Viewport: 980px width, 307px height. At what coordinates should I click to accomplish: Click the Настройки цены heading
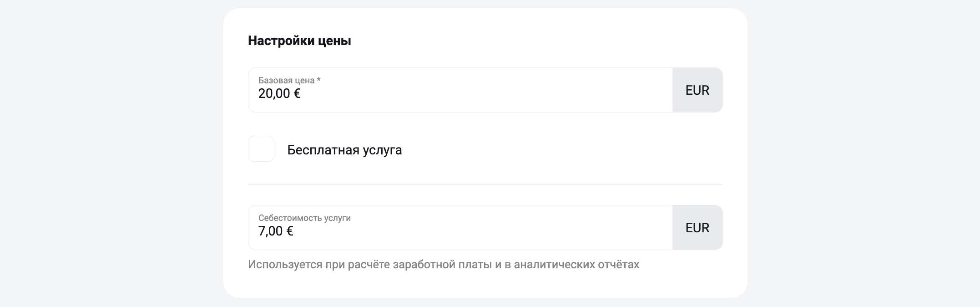[x=299, y=41]
